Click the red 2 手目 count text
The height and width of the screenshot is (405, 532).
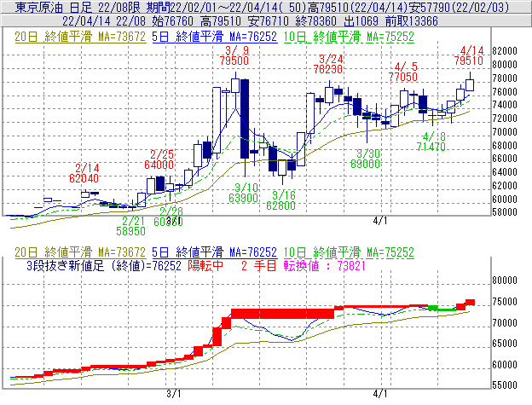click(x=259, y=265)
